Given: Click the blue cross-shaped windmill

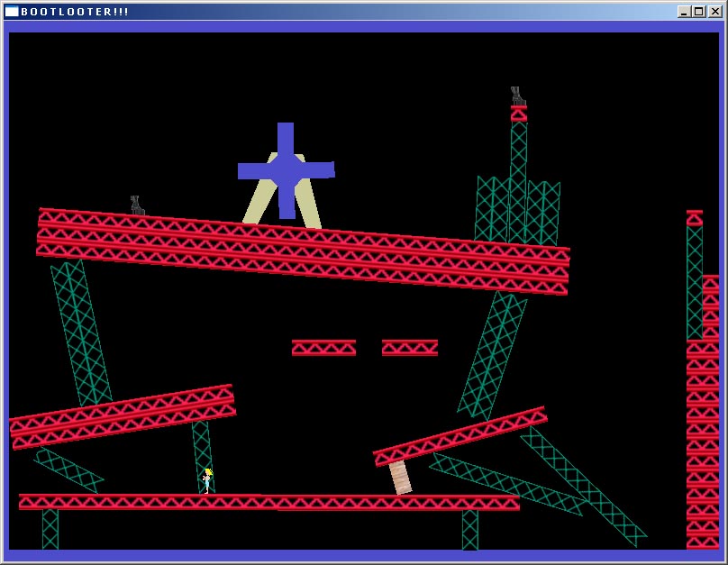Looking at the screenshot, I should click(287, 170).
